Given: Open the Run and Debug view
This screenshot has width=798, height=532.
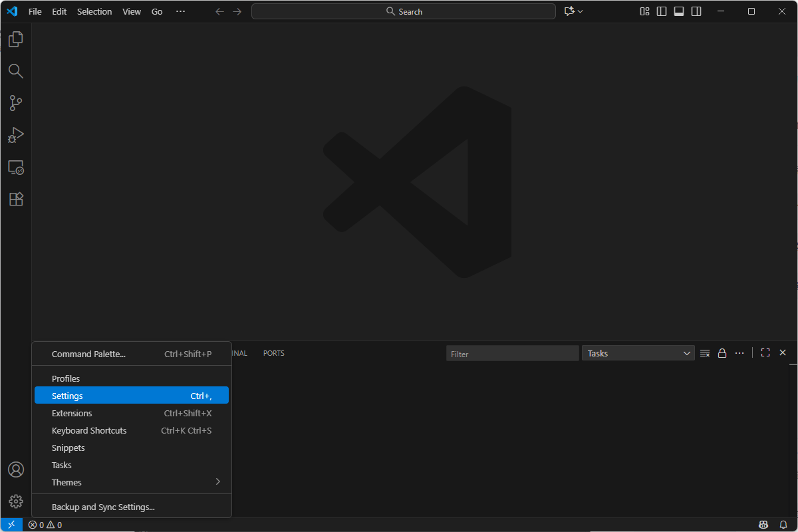Looking at the screenshot, I should coord(15,135).
